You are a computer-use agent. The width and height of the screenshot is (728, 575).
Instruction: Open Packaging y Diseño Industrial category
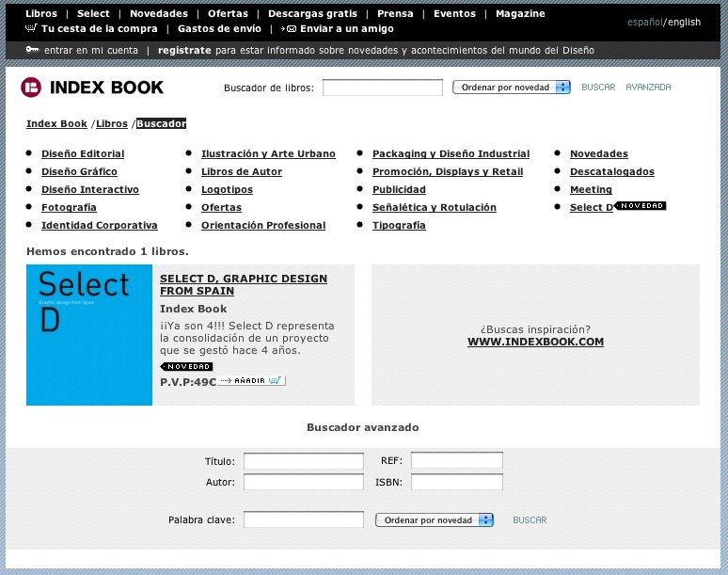pyautogui.click(x=451, y=153)
